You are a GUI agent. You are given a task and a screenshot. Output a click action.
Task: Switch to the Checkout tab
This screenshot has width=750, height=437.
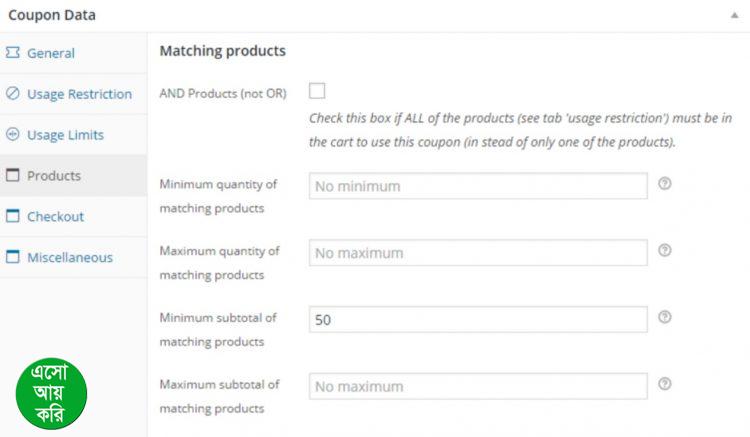click(55, 217)
